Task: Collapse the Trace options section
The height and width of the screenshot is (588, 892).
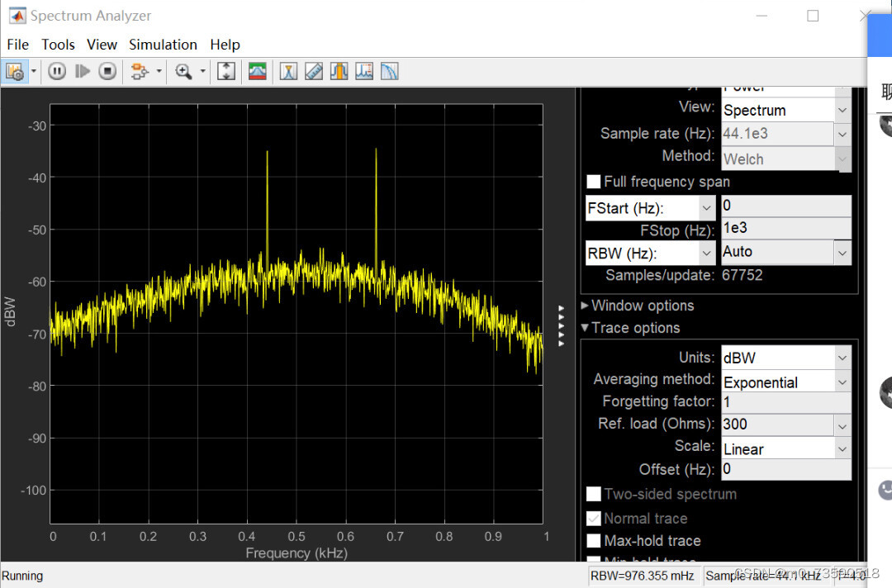Action: pos(585,328)
